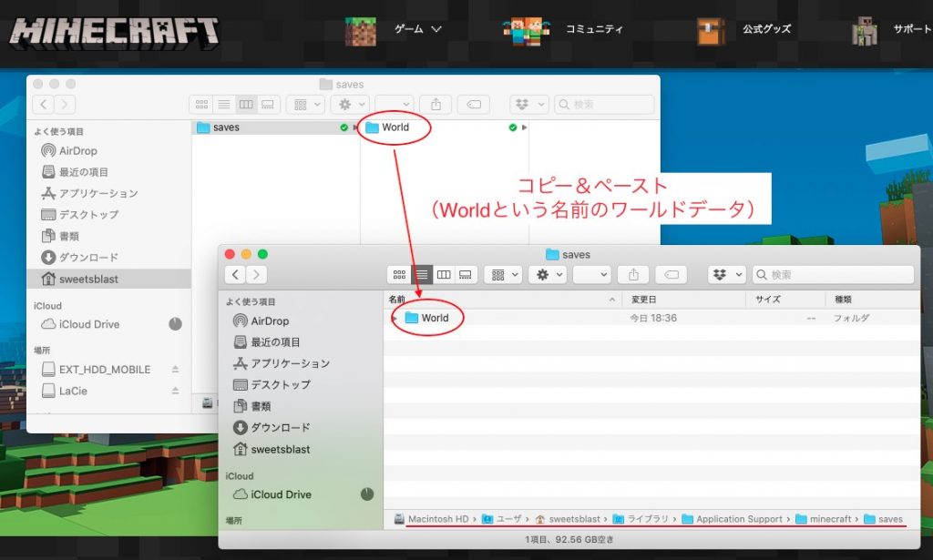This screenshot has width=933, height=560.
Task: Open group-by dropdown in background window
Action: [306, 105]
